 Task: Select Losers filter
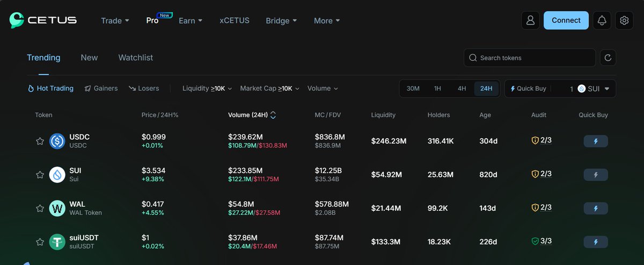coord(144,88)
